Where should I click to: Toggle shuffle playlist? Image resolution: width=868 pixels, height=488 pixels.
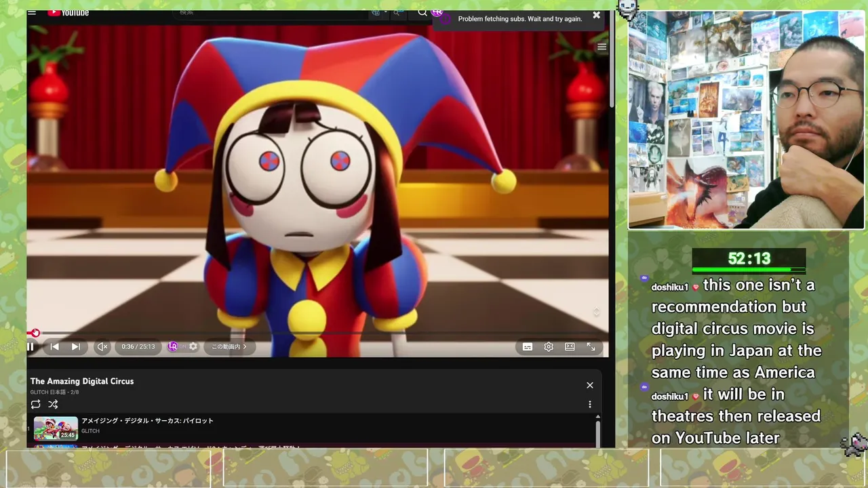click(x=53, y=405)
